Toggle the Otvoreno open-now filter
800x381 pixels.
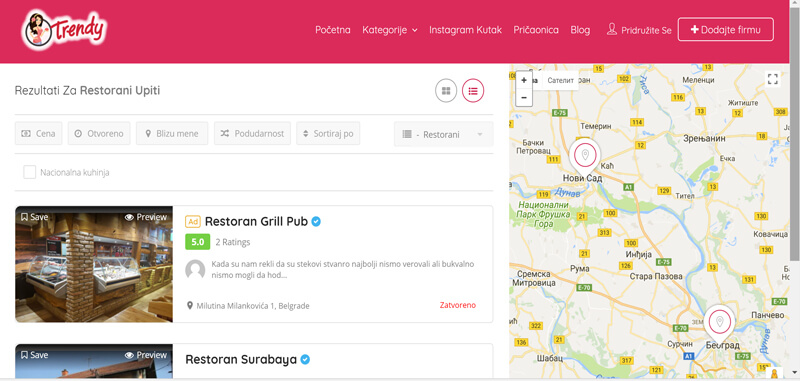[99, 134]
